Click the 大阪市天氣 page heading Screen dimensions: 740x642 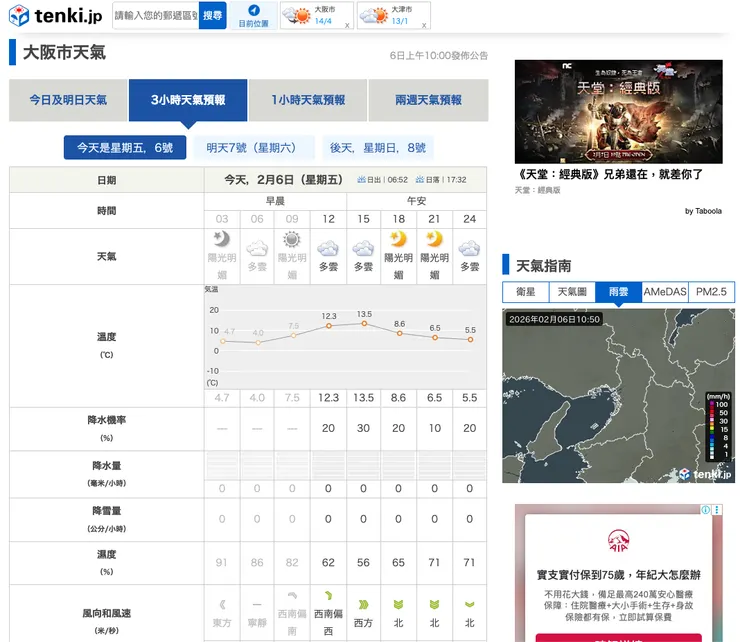tap(64, 52)
